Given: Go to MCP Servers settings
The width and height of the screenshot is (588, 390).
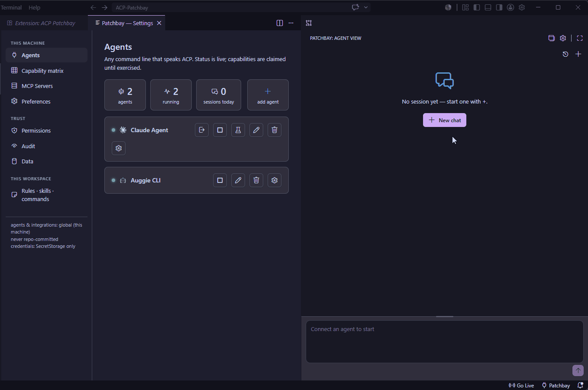Looking at the screenshot, I should pos(46,86).
